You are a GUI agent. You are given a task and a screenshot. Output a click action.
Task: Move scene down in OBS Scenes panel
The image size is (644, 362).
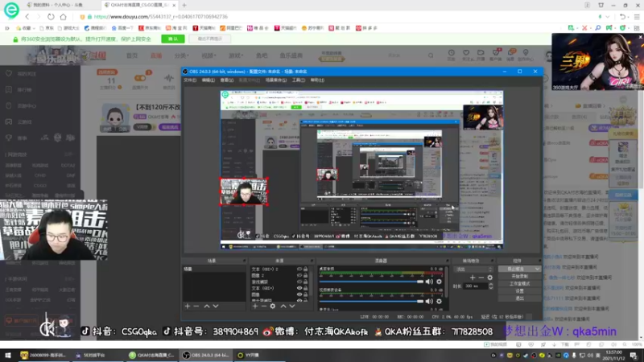(x=216, y=306)
